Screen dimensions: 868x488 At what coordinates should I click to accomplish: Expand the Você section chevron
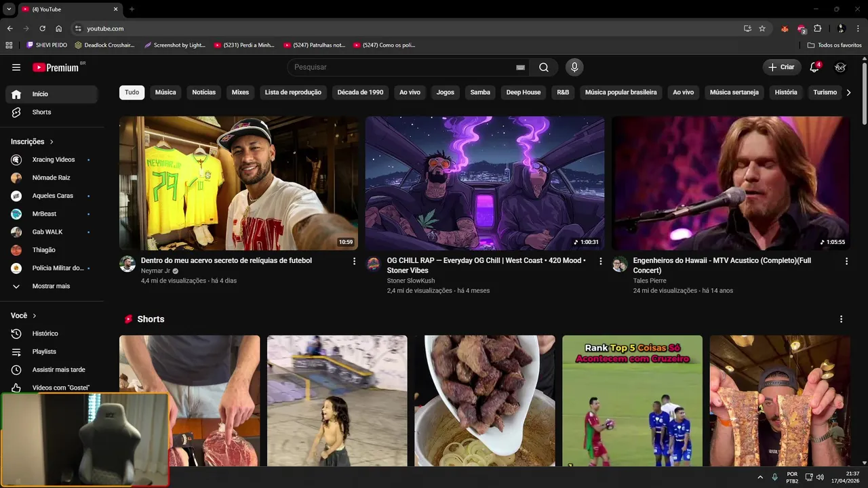tap(35, 316)
